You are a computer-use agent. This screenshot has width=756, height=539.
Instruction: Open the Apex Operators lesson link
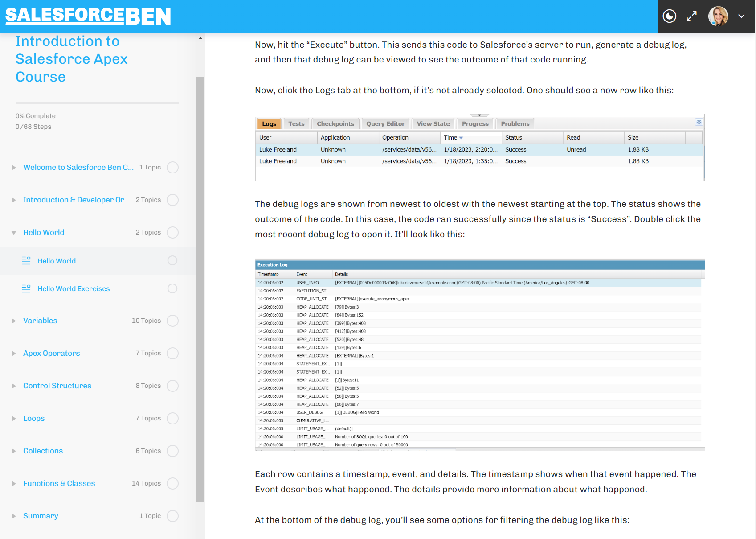[52, 353]
